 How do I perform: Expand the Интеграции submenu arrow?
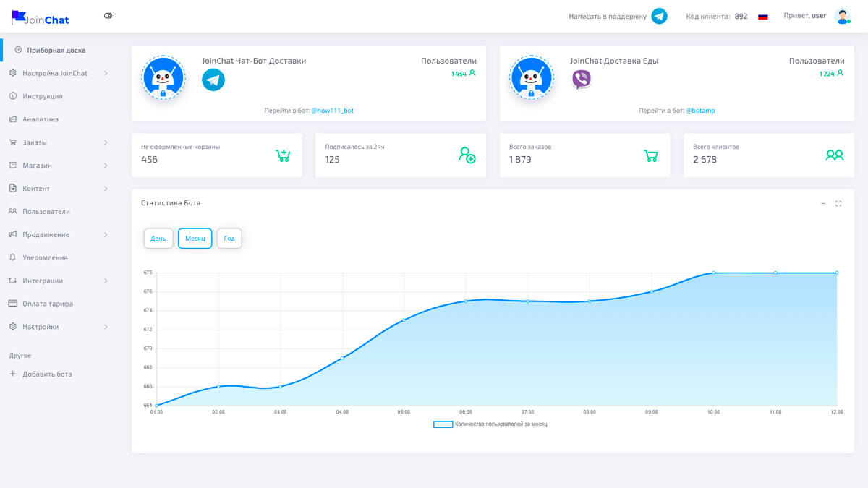click(106, 281)
